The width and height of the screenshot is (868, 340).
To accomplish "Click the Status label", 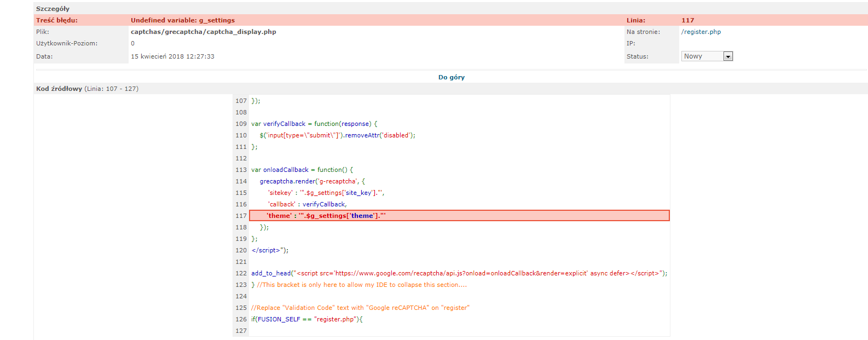I will (638, 56).
